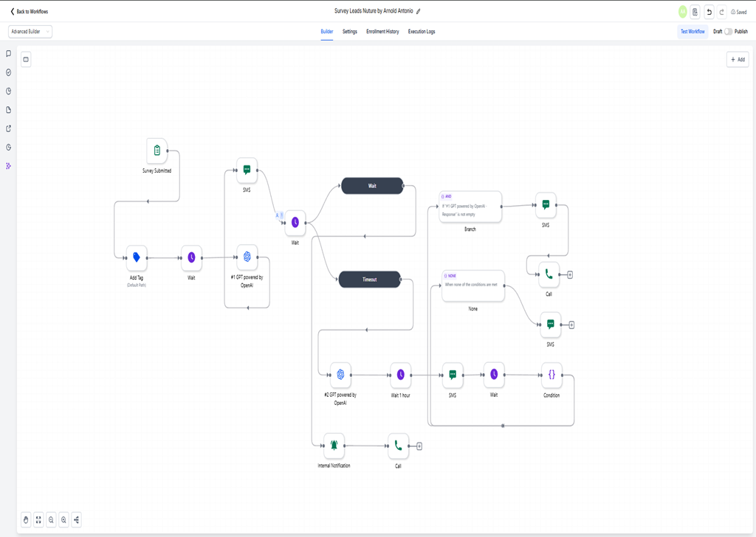Select the dark Timeout path pill

370,280
